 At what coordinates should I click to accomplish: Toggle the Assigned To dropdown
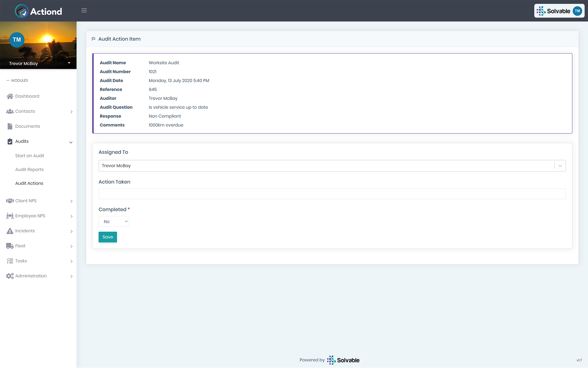tap(560, 165)
